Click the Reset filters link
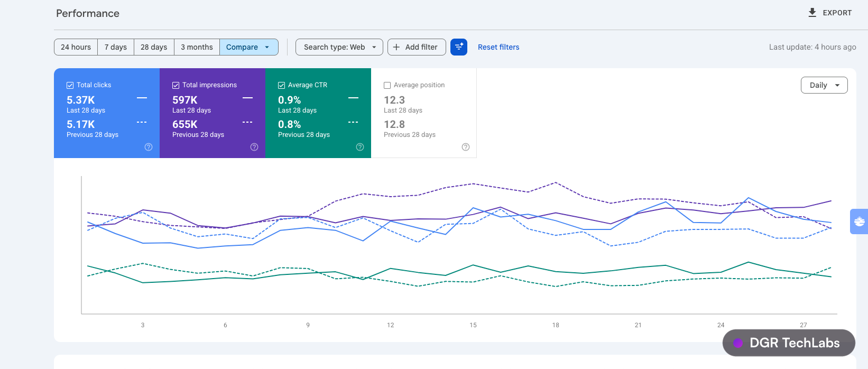Screen dimensions: 868x369 tap(498, 47)
